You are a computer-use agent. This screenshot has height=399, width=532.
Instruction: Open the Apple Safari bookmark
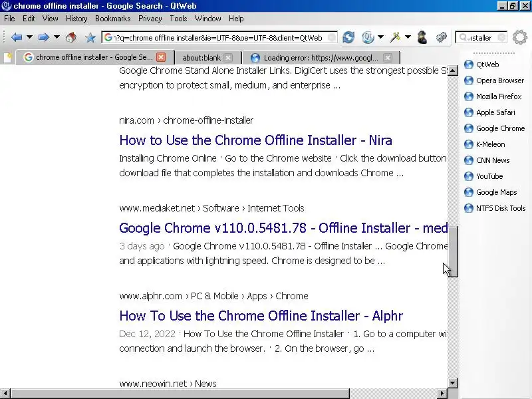(x=489, y=112)
